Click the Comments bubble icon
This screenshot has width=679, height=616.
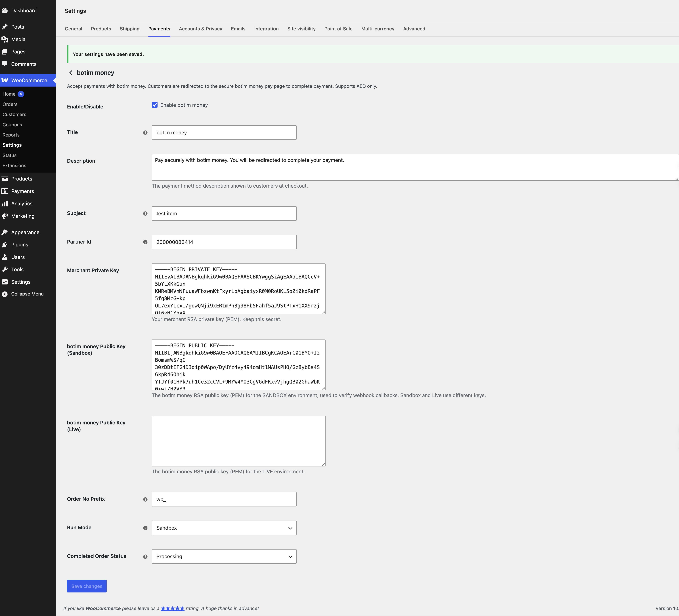(x=5, y=64)
